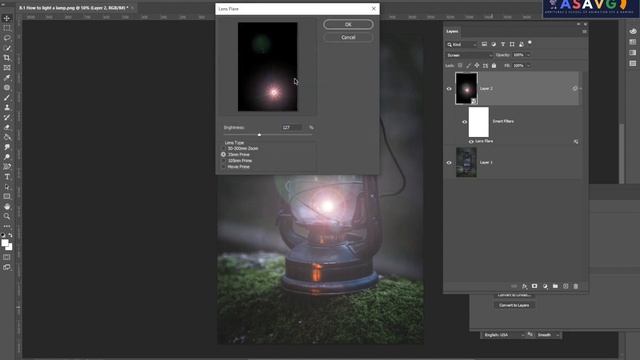This screenshot has width=640, height=360.
Task: Create a new layer icon
Action: [566, 287]
